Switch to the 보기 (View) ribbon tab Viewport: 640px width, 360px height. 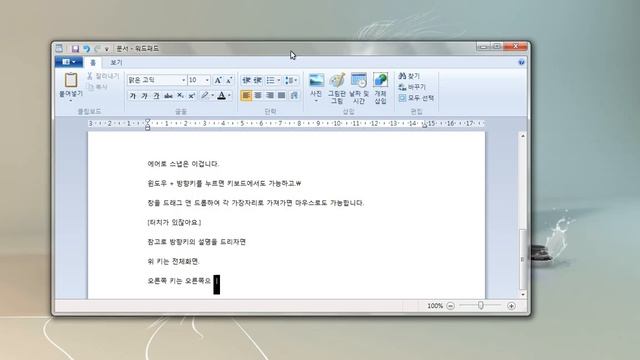[116, 62]
